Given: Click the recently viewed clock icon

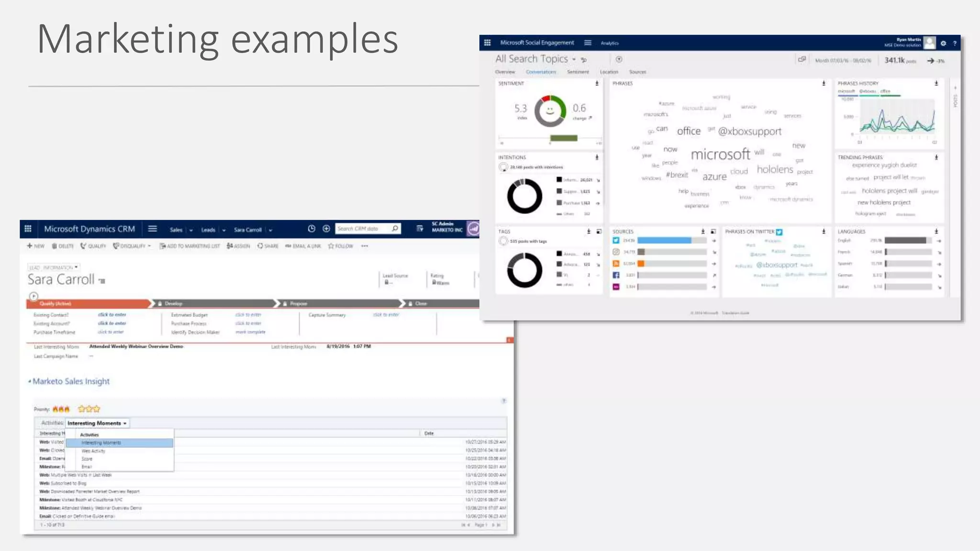Looking at the screenshot, I should (312, 229).
